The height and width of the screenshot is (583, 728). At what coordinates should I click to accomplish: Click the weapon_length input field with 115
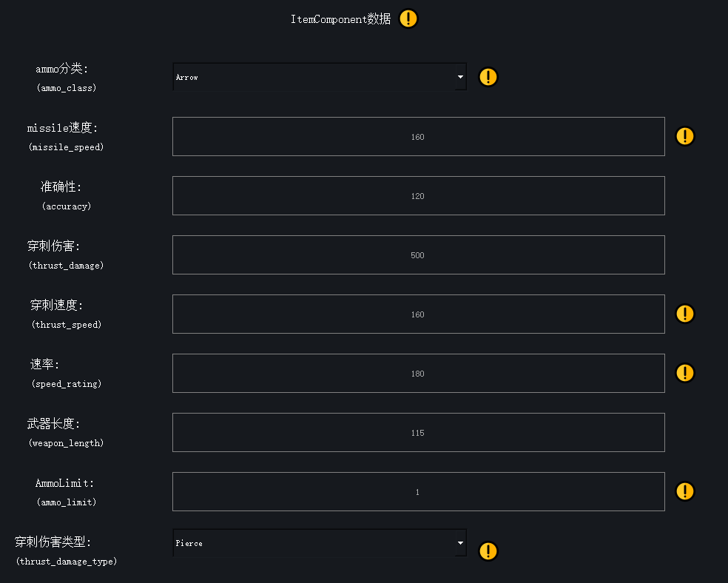click(x=418, y=432)
